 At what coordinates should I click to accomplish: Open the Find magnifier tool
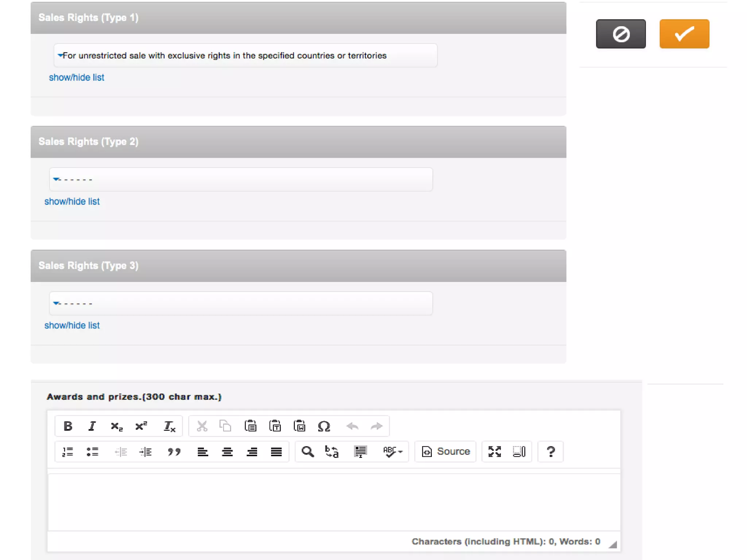pos(307,452)
